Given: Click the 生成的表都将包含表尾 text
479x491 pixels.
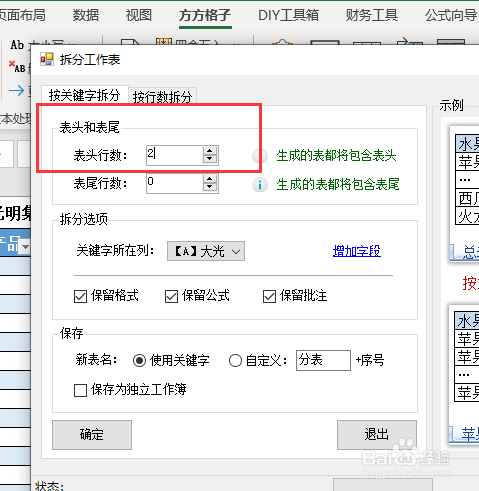Looking at the screenshot, I should pos(338,184).
